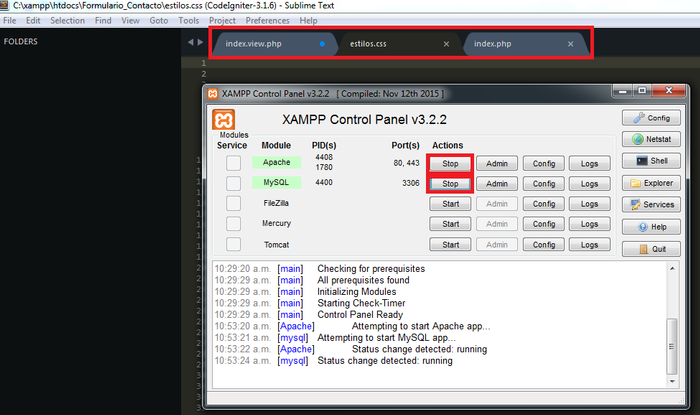
Task: Open the Tools menu
Action: tap(188, 21)
